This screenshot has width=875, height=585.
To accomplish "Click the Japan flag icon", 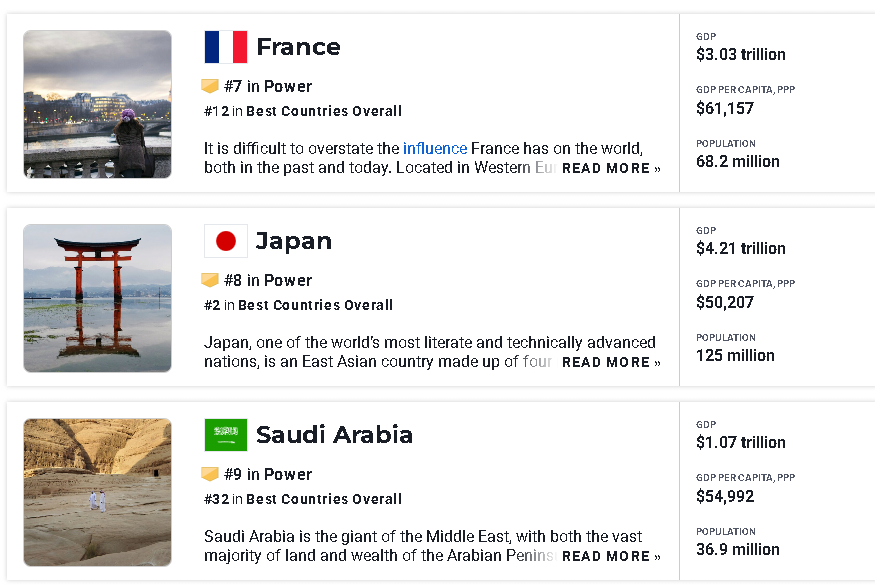I will pyautogui.click(x=225, y=241).
